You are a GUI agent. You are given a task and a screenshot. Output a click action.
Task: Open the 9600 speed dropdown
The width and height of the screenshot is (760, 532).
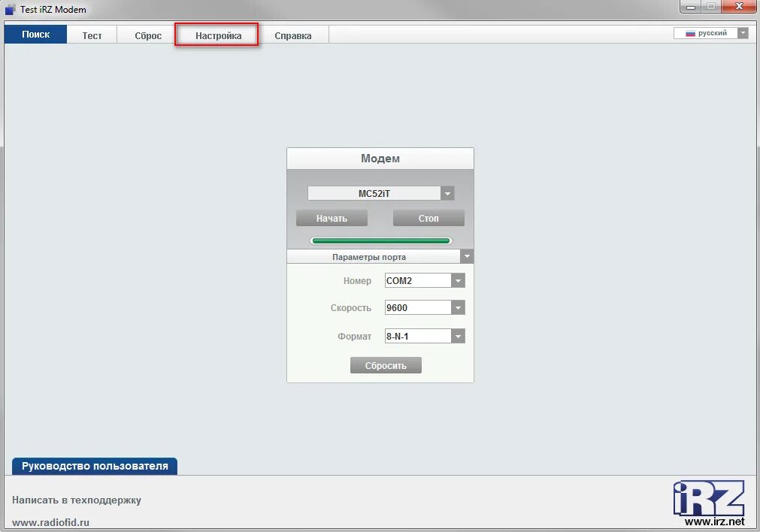coord(458,307)
